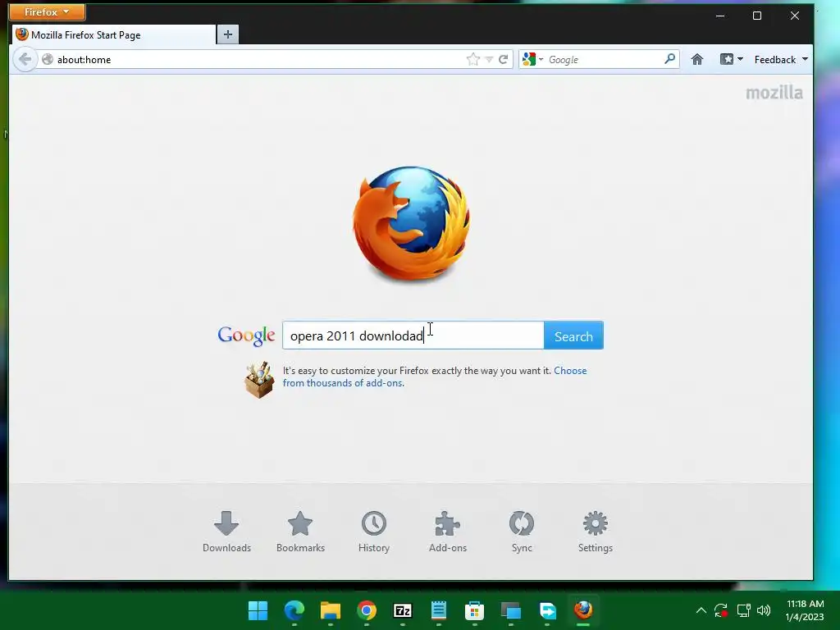840x630 pixels.
Task: Open the orange Firefox menu button
Action: pyautogui.click(x=47, y=11)
